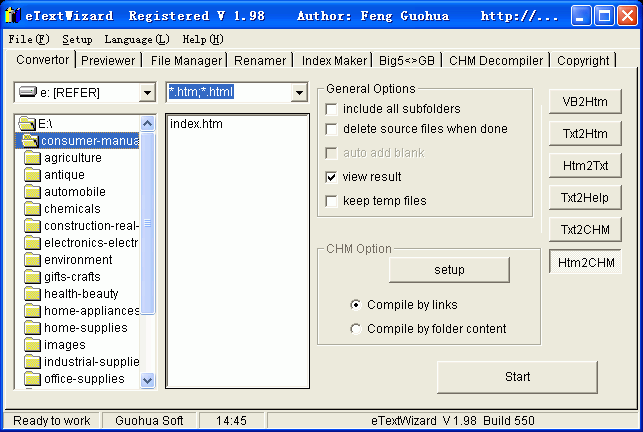Image resolution: width=643 pixels, height=432 pixels.
Task: Click the CHM Option setup button
Action: pos(449,270)
